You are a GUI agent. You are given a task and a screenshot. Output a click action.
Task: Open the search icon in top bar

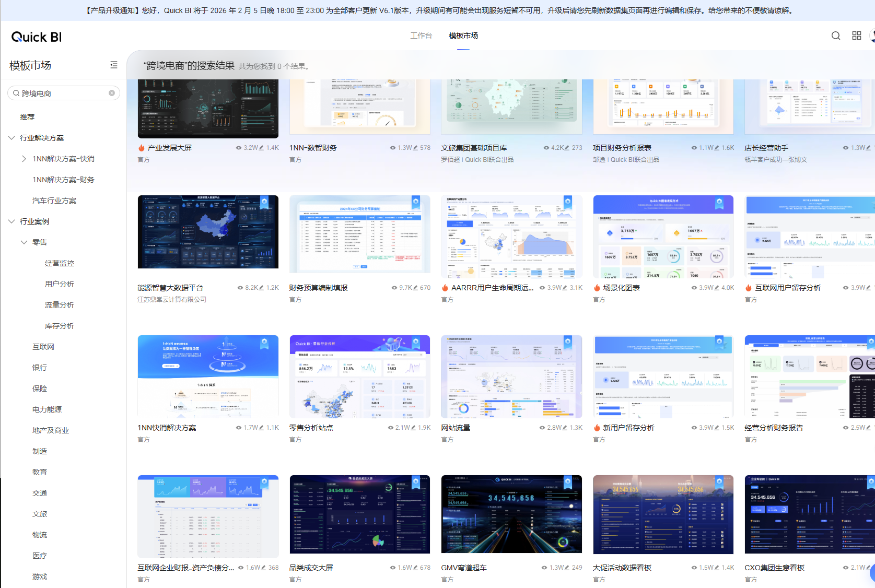(x=836, y=36)
